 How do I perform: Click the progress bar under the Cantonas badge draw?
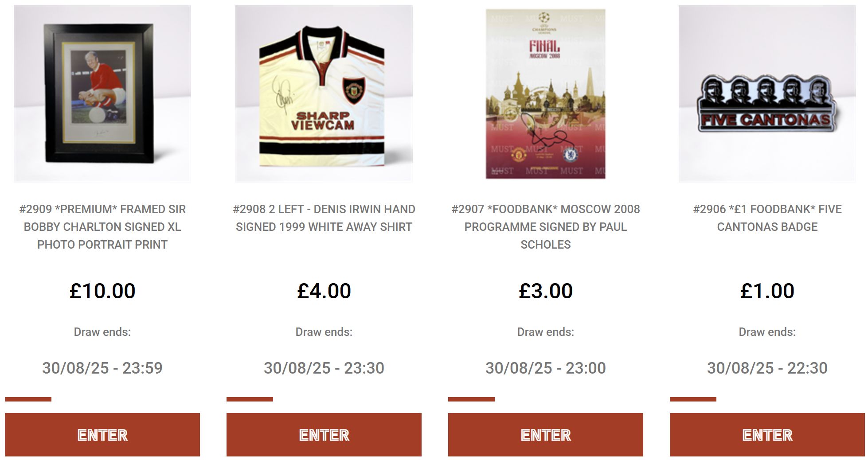point(767,399)
